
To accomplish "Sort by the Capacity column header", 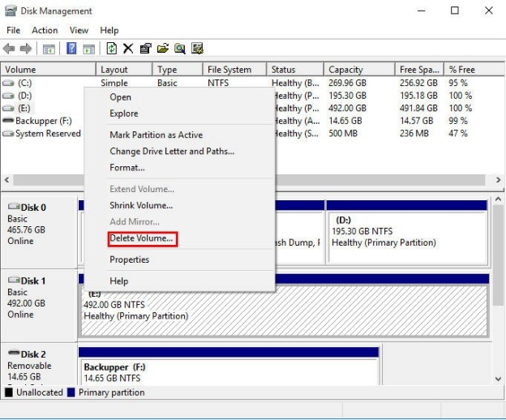I will [x=359, y=70].
